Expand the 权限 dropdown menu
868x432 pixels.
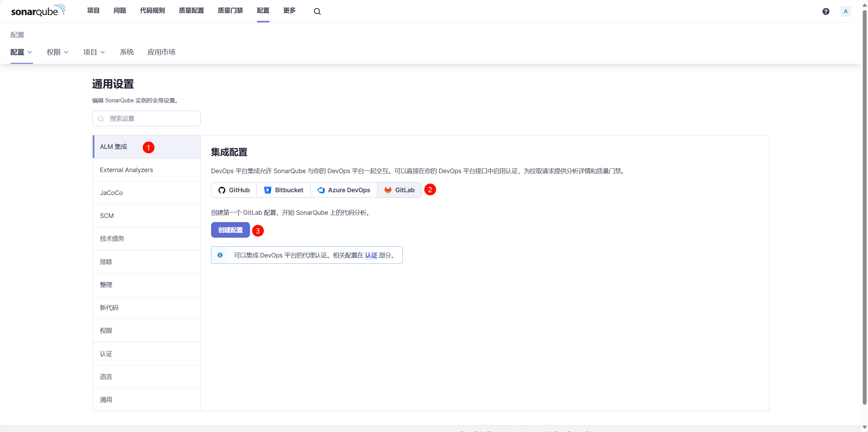tap(58, 52)
